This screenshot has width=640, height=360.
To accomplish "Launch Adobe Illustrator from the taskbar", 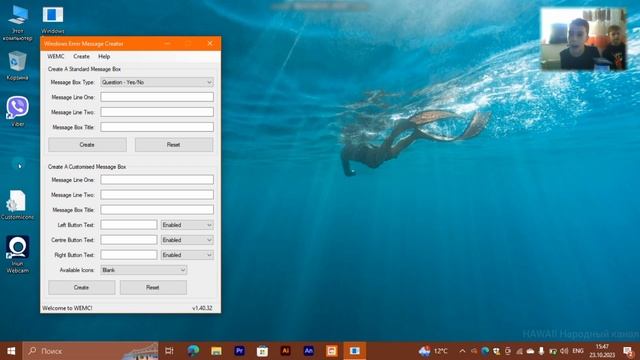I will click(x=286, y=351).
